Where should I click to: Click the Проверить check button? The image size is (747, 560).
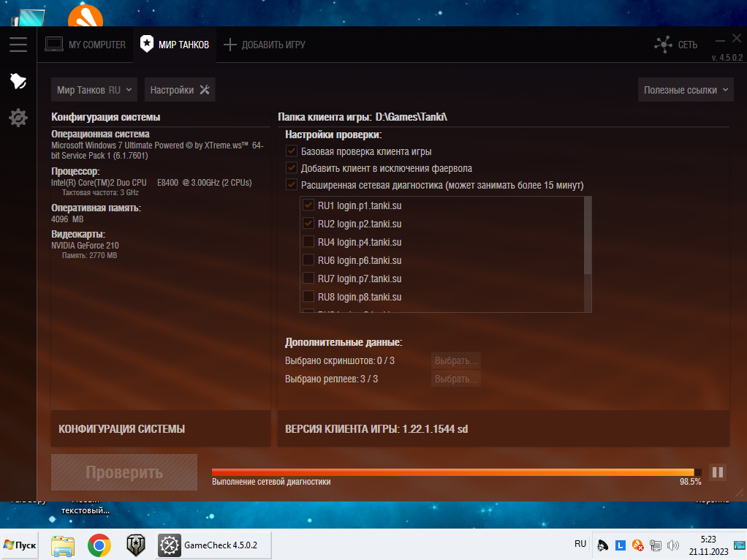click(124, 472)
